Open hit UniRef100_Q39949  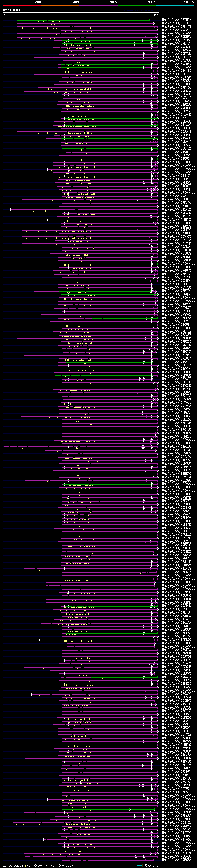click(x=177, y=132)
